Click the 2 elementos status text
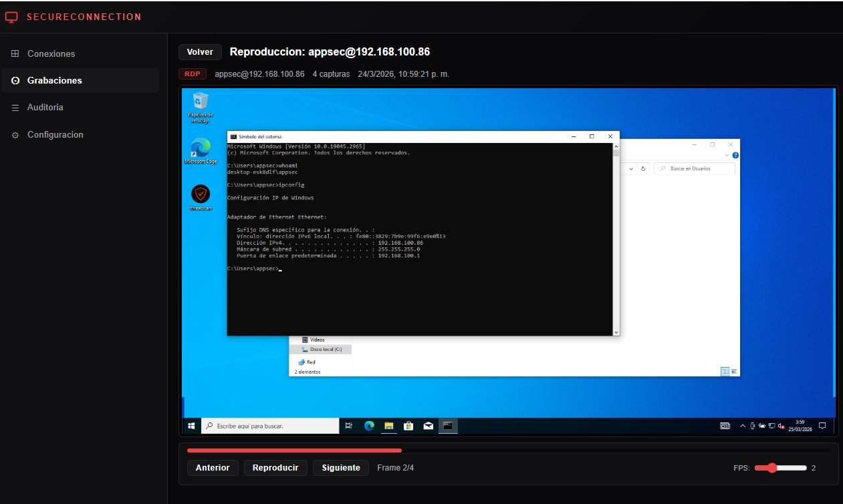 point(308,372)
